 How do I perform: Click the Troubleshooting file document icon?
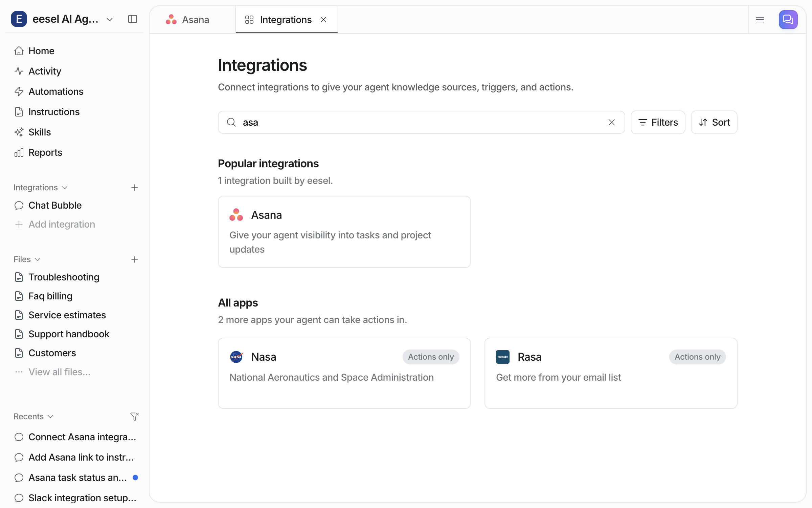click(x=19, y=277)
